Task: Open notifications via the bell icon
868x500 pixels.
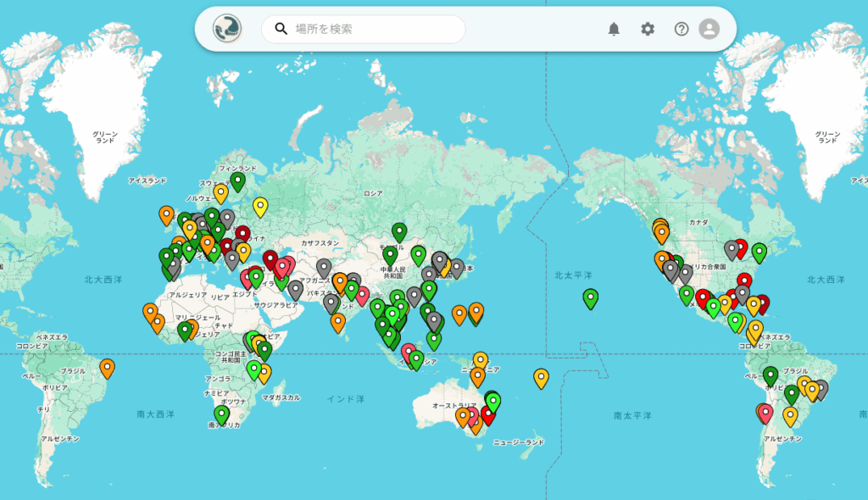Action: 614,29
